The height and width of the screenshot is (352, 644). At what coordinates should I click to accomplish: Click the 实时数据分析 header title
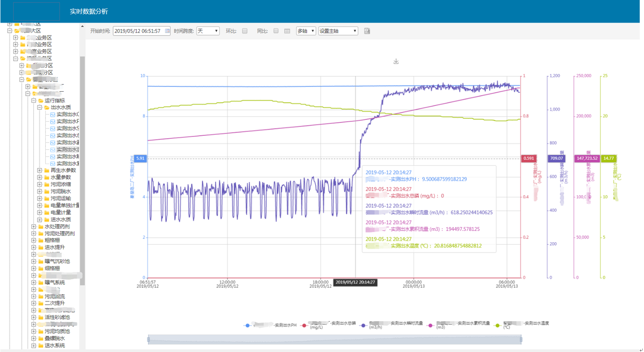pos(89,12)
